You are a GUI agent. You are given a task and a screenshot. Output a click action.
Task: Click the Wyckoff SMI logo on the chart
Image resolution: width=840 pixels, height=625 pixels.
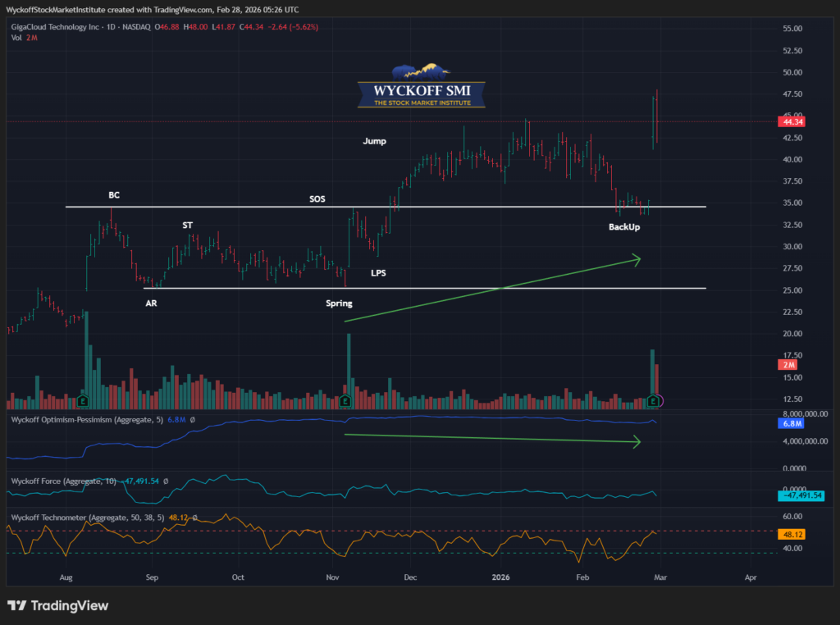[421, 86]
